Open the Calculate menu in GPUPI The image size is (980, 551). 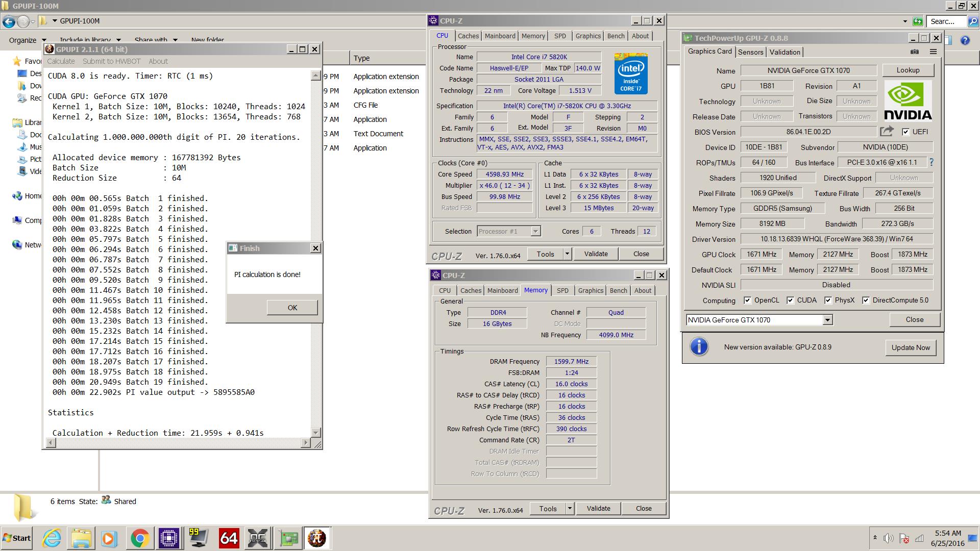tap(61, 61)
